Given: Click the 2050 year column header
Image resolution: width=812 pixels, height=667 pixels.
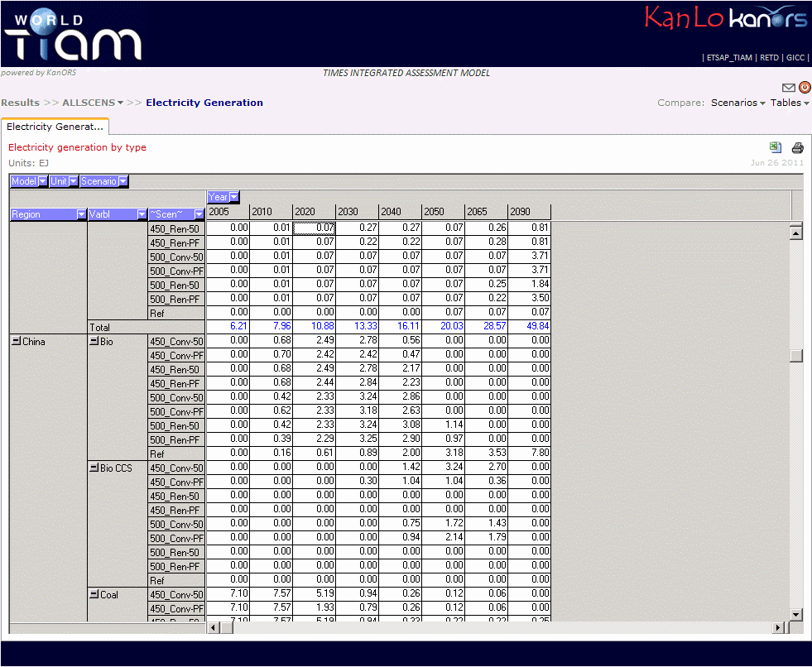Looking at the screenshot, I should 443,212.
